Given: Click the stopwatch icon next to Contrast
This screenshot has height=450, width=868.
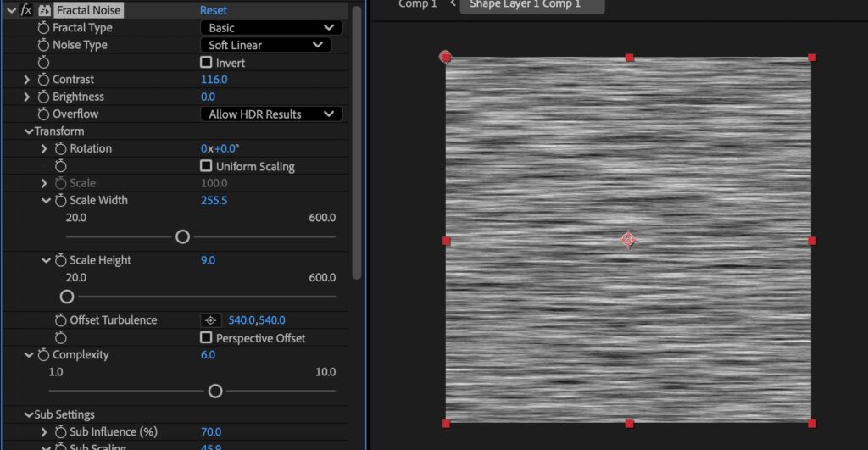Looking at the screenshot, I should (x=43, y=80).
